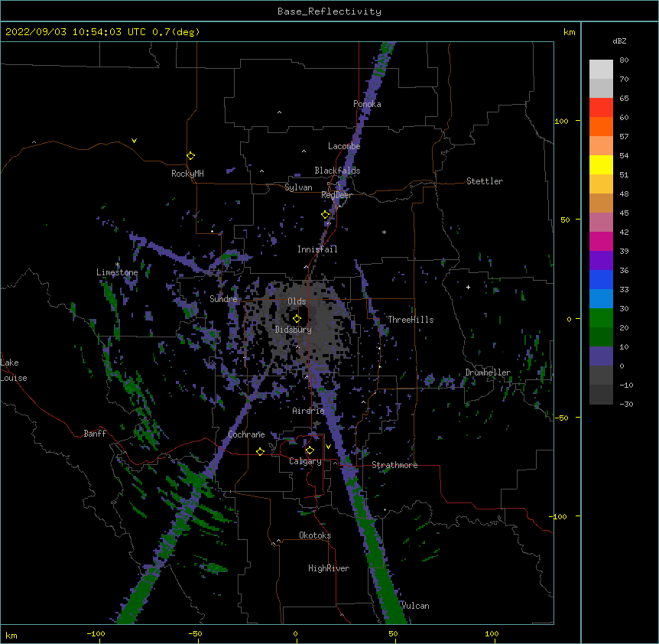659x644 pixels.
Task: Pick the violet 36-39 dBZ legend band
Action: click(601, 261)
